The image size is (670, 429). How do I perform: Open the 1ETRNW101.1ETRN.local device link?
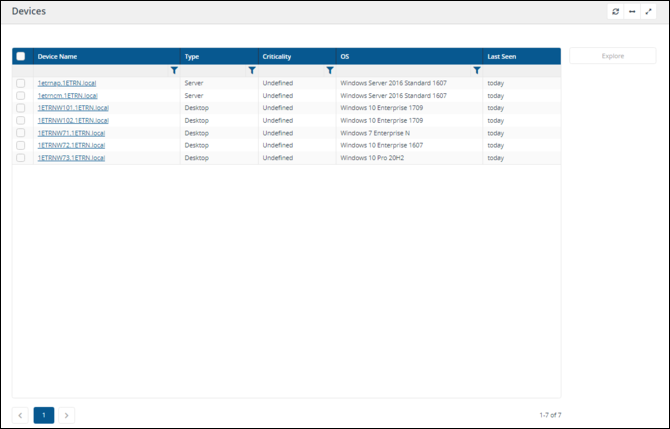pyautogui.click(x=72, y=107)
